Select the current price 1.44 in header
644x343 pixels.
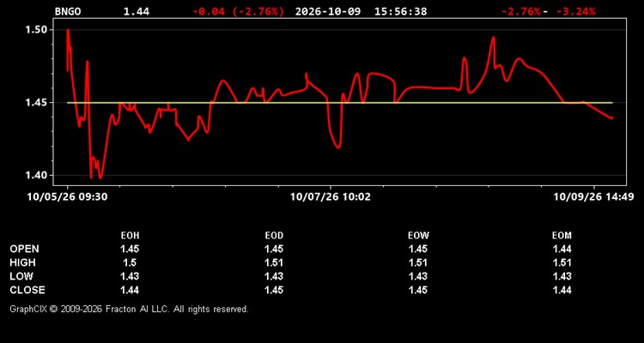[x=137, y=11]
